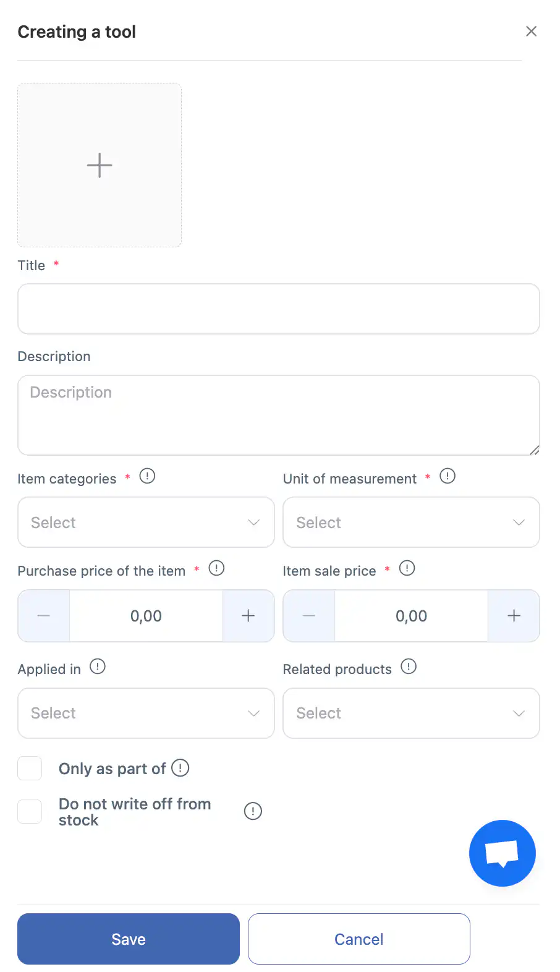Click info icon for Purchase price of the item
This screenshot has width=560, height=972.
pos(216,568)
